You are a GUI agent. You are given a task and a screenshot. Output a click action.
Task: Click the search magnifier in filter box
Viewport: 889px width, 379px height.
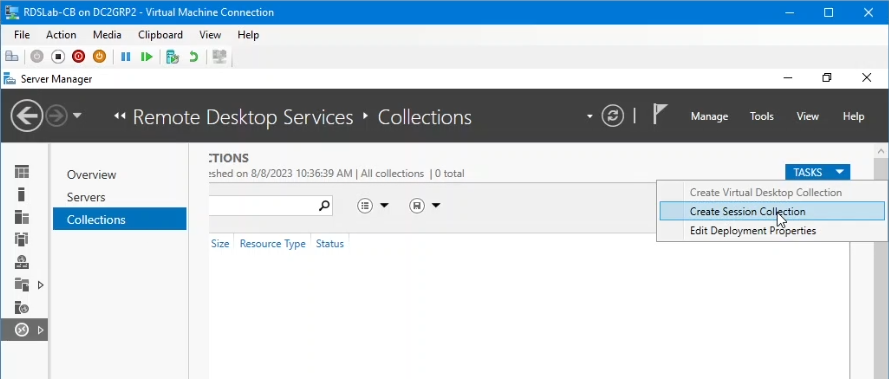coord(324,205)
